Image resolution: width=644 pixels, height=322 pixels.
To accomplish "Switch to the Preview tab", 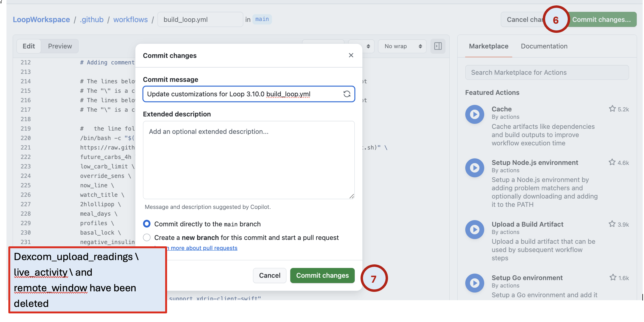I will (x=60, y=46).
